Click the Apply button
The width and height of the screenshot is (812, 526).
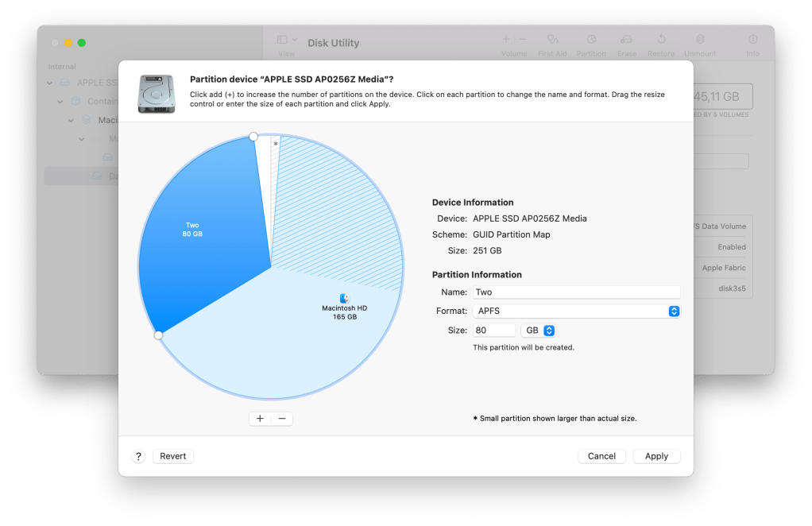(x=656, y=456)
